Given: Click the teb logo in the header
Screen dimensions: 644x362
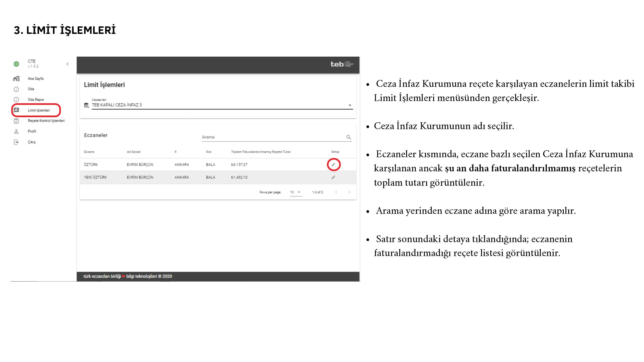Looking at the screenshot, I should coord(342,64).
